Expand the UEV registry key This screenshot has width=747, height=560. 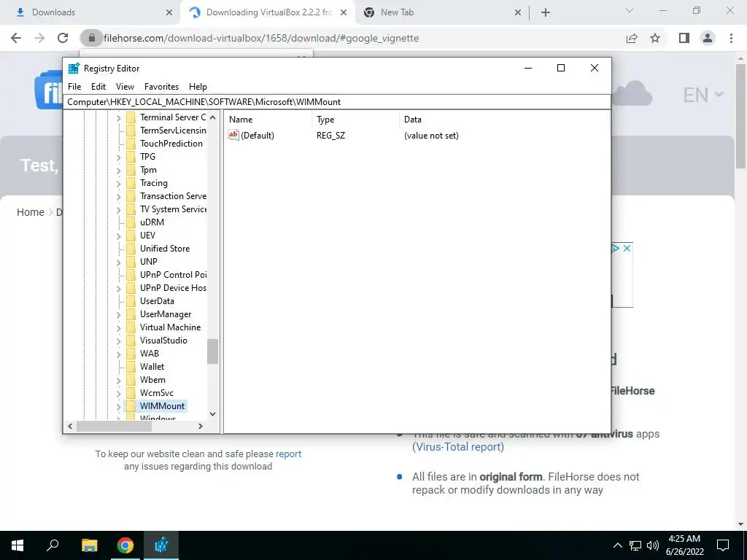tap(119, 236)
